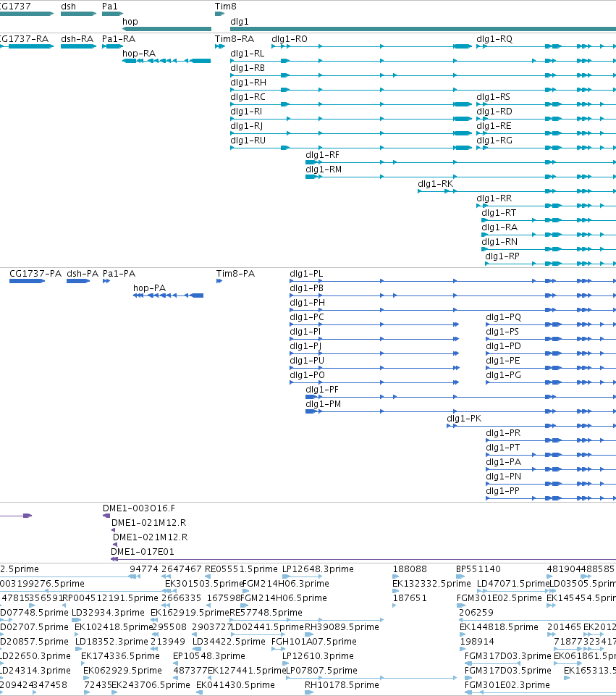
Task: Select transcript dlg1-RF label
Action: pos(322,155)
